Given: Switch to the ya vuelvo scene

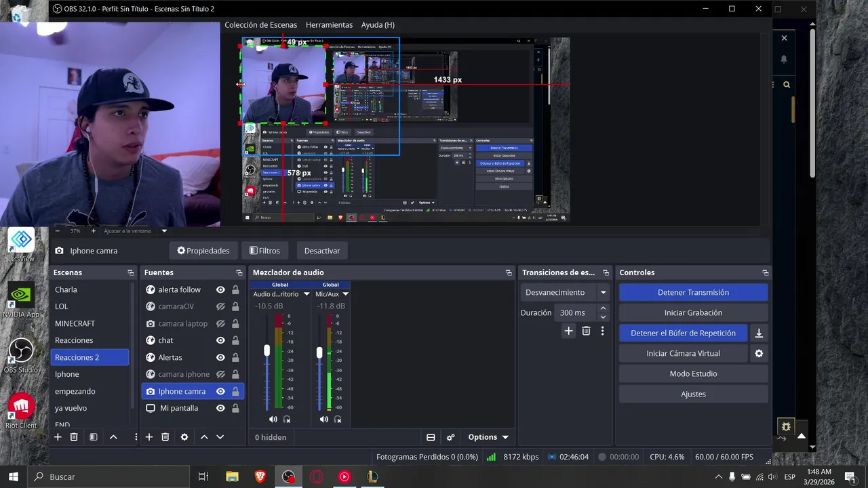Looking at the screenshot, I should [x=90, y=408].
